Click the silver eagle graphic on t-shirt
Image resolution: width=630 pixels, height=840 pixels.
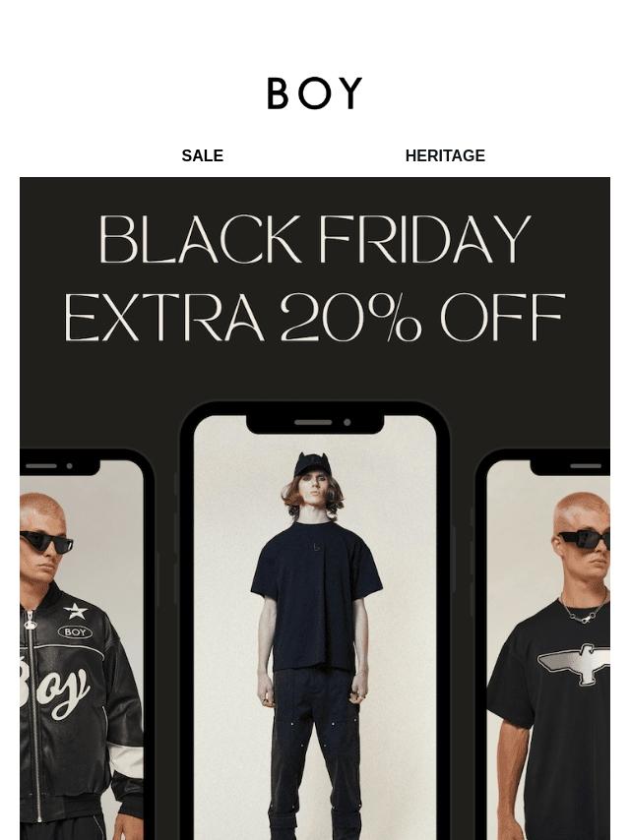(574, 664)
